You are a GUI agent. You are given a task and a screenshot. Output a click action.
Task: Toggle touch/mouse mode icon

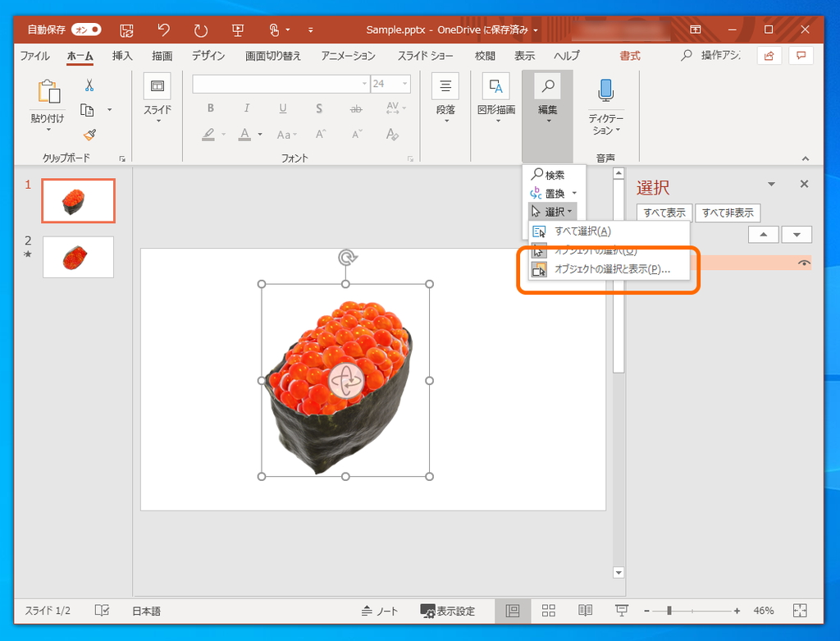pyautogui.click(x=274, y=30)
